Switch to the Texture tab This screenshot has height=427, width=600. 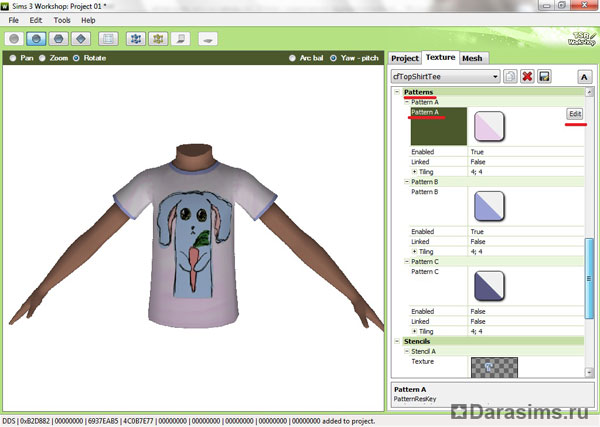pos(440,57)
